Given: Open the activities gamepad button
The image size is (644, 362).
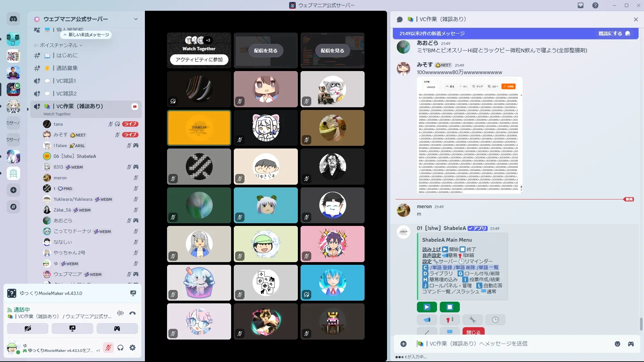Looking at the screenshot, I should 117,328.
